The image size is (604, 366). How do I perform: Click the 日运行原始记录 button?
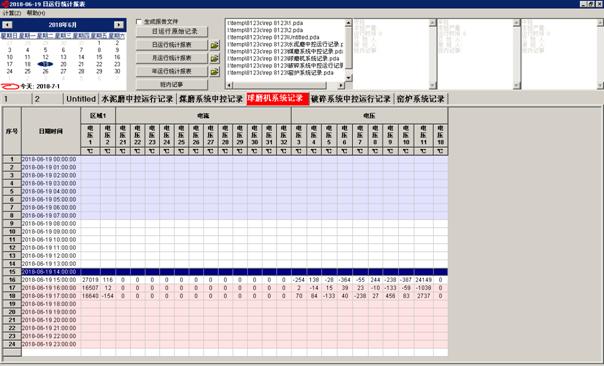point(172,32)
